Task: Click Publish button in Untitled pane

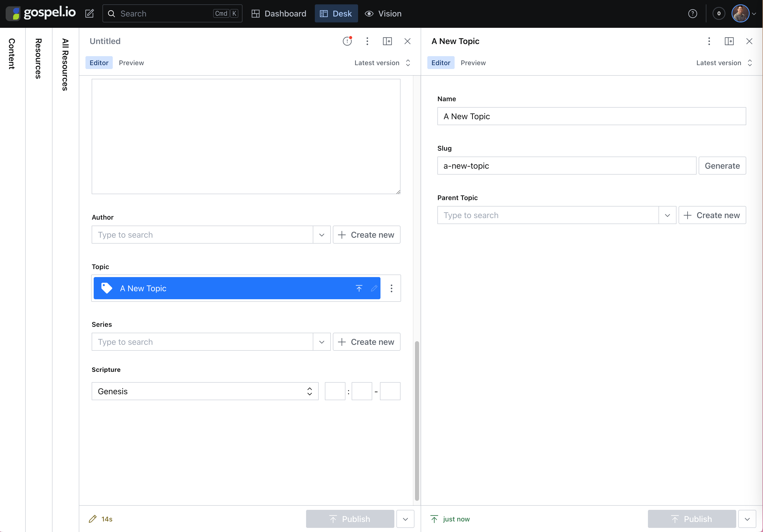Action: coord(350,519)
